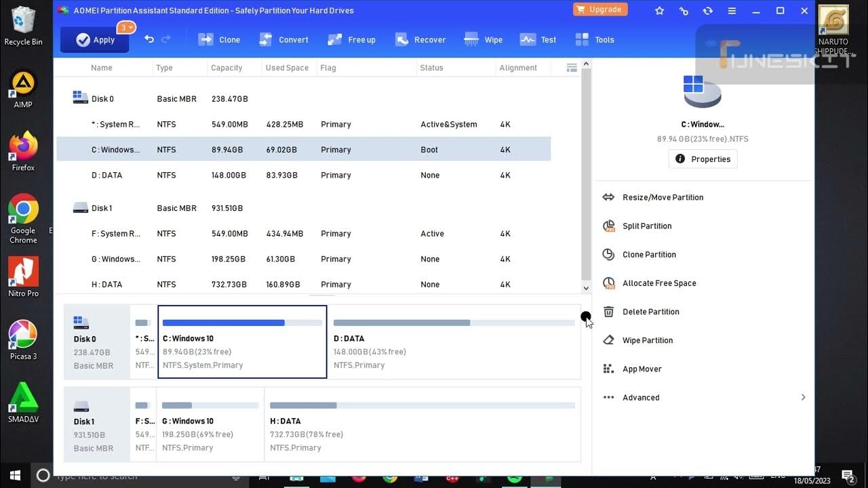The height and width of the screenshot is (488, 868).
Task: Choose Clone Partition
Action: point(639,255)
